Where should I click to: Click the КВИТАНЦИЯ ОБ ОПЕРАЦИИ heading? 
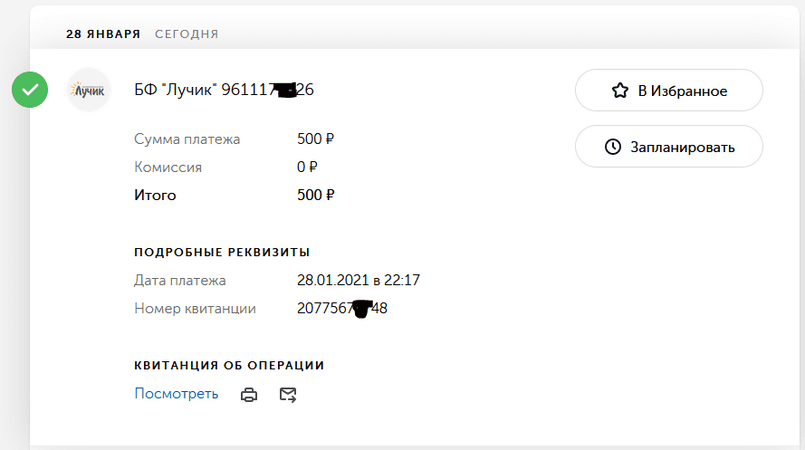pos(229,365)
